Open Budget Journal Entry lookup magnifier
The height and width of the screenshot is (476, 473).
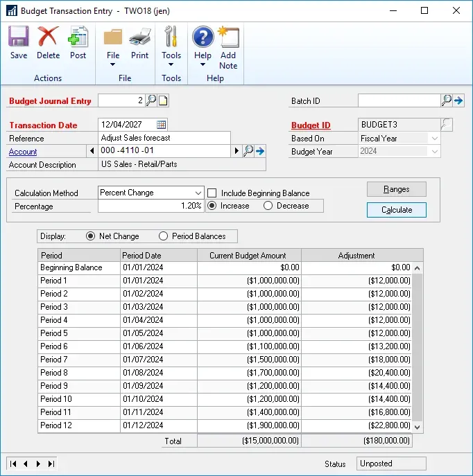151,100
